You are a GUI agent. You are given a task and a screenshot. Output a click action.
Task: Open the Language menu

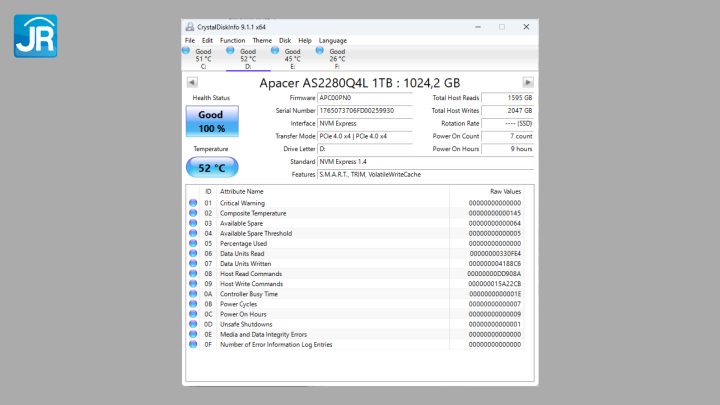(x=333, y=40)
